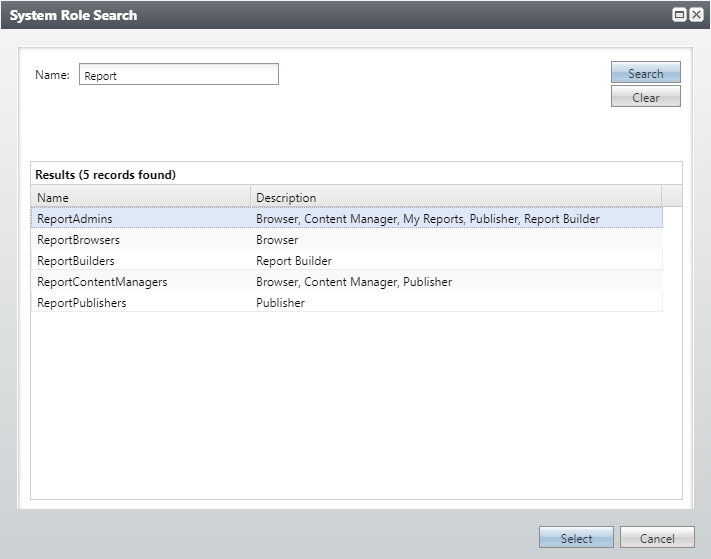Highlight the ReportPublishers role
Screen dimensions: 711x559
coord(347,302)
